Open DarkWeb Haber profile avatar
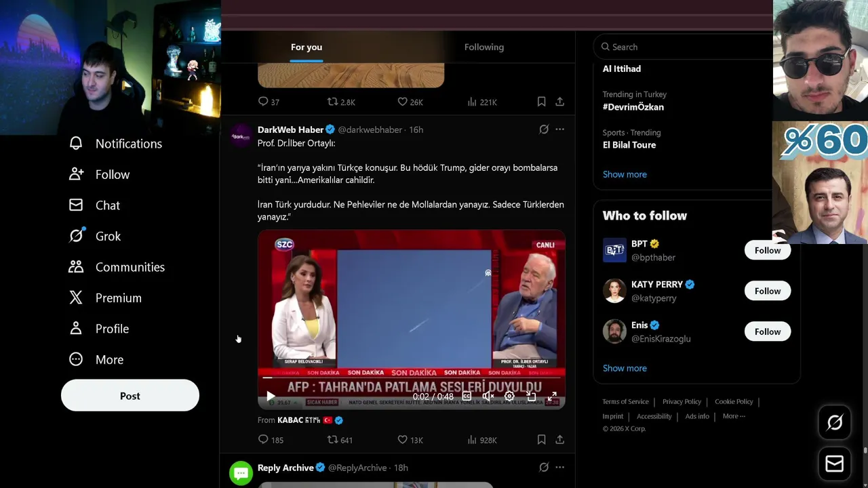The width and height of the screenshot is (868, 488). (x=241, y=135)
